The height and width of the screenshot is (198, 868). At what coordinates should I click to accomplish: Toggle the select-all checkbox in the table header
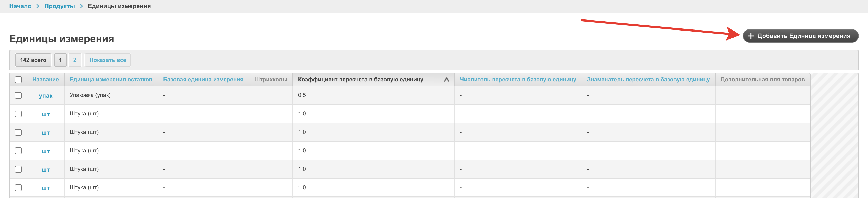tap(18, 80)
